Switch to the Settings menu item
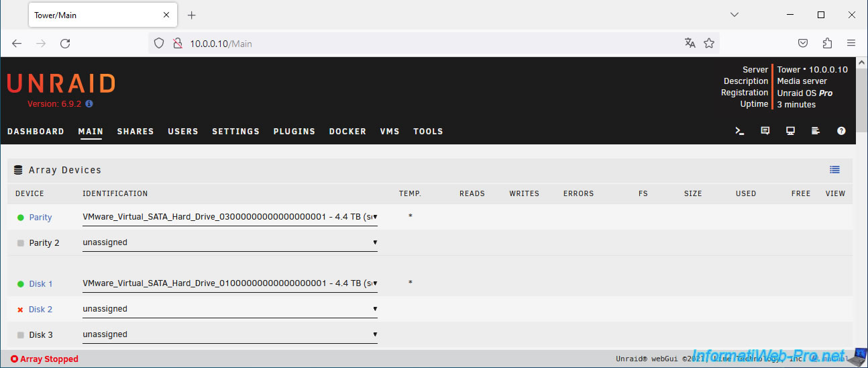 pyautogui.click(x=235, y=132)
